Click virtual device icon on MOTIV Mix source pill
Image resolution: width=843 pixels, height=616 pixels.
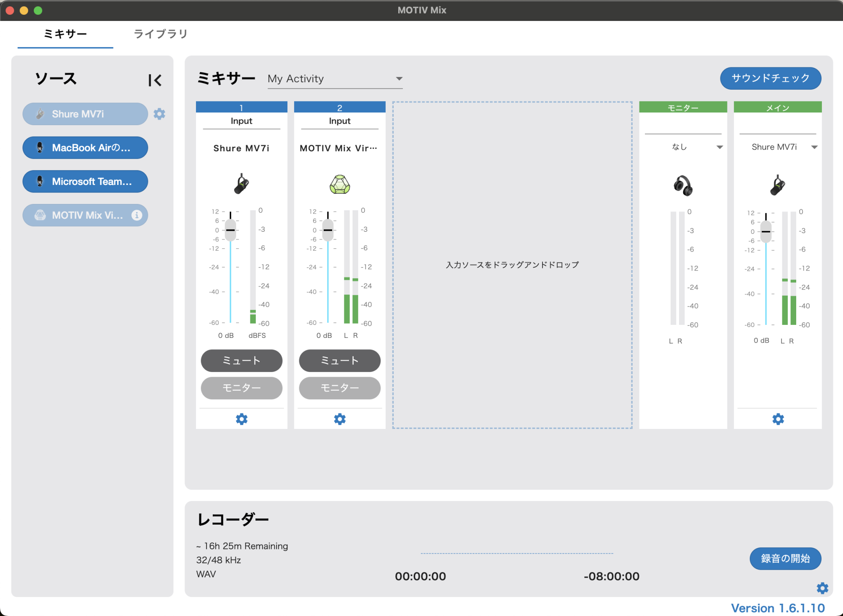tap(40, 215)
